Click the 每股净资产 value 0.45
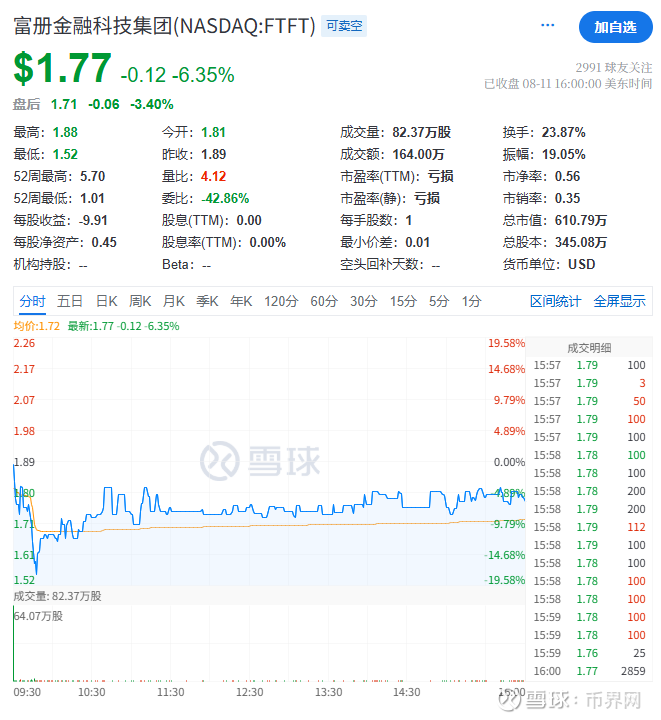The image size is (661, 720). [104, 242]
